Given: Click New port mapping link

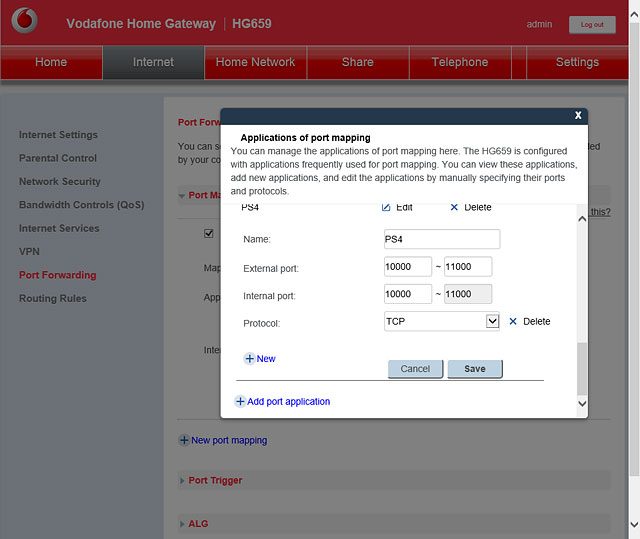Looking at the screenshot, I should [x=229, y=440].
